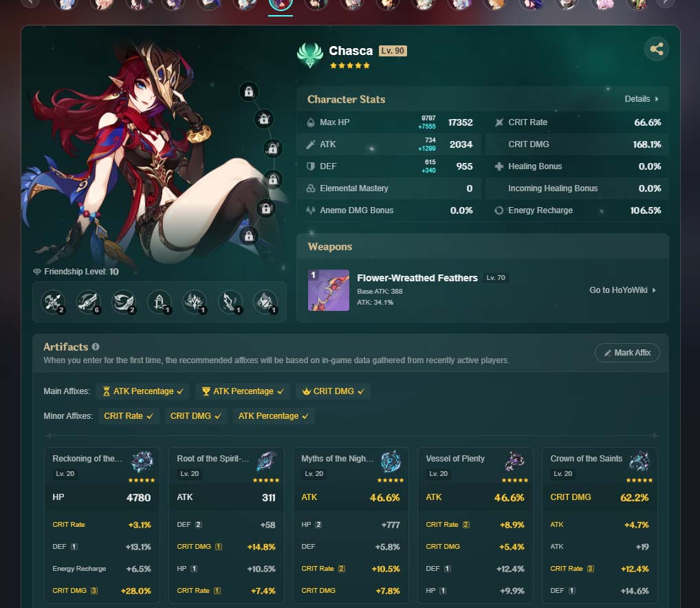Open the bow-and-arrow normal attack talent, level 2

pyautogui.click(x=53, y=302)
